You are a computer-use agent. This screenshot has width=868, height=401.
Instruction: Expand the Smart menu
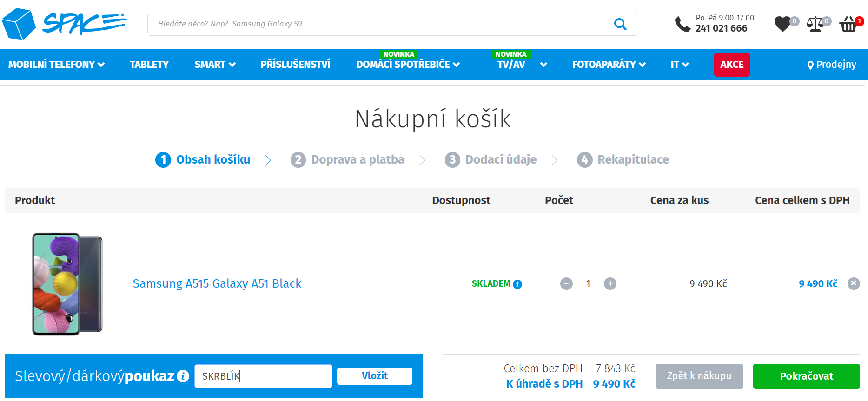point(215,65)
